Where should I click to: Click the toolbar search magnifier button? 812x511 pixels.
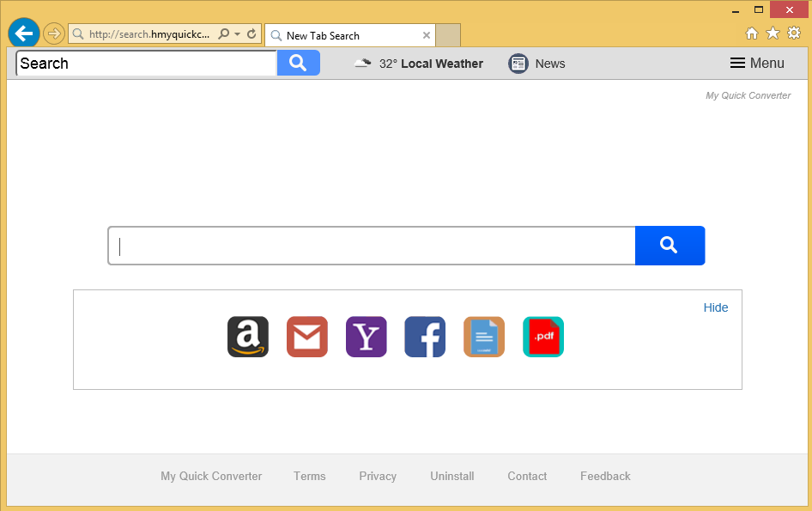[x=298, y=63]
